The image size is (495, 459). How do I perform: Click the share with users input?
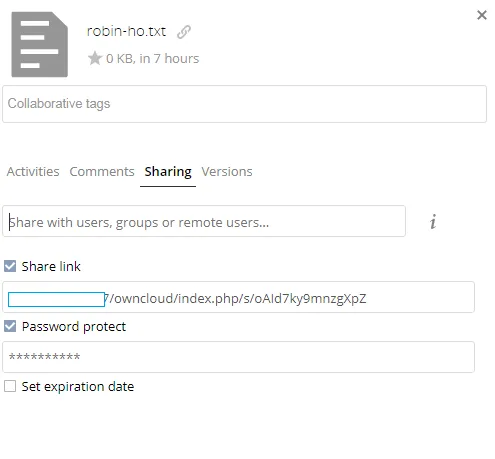204,221
